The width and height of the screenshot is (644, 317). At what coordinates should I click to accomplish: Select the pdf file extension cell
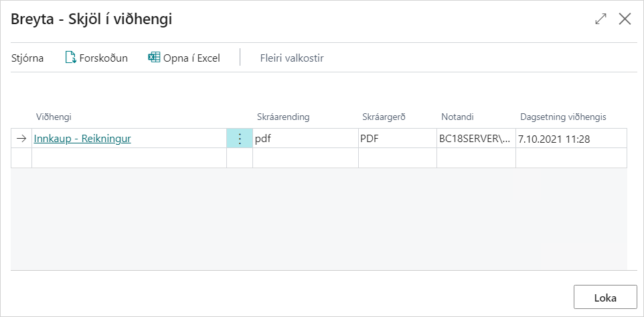[305, 139]
